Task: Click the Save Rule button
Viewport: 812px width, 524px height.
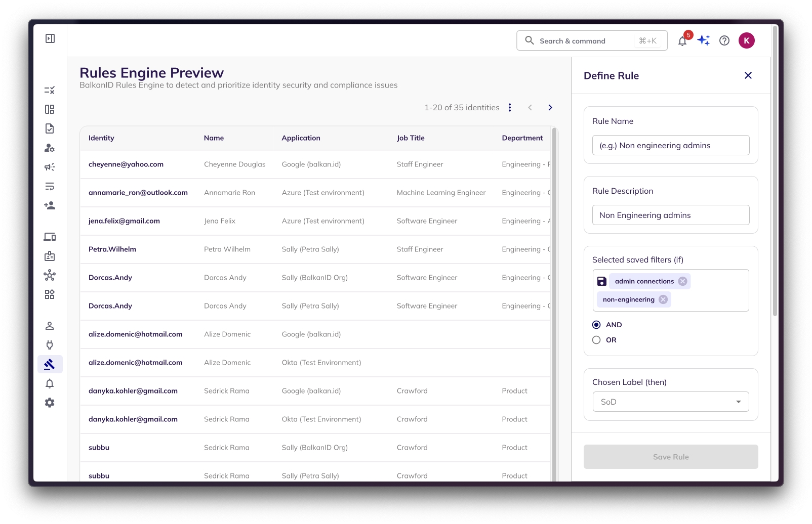Action: pyautogui.click(x=671, y=457)
